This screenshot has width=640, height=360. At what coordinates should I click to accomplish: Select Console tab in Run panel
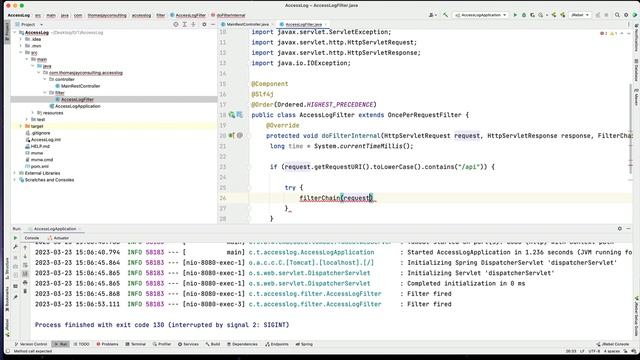click(x=31, y=238)
